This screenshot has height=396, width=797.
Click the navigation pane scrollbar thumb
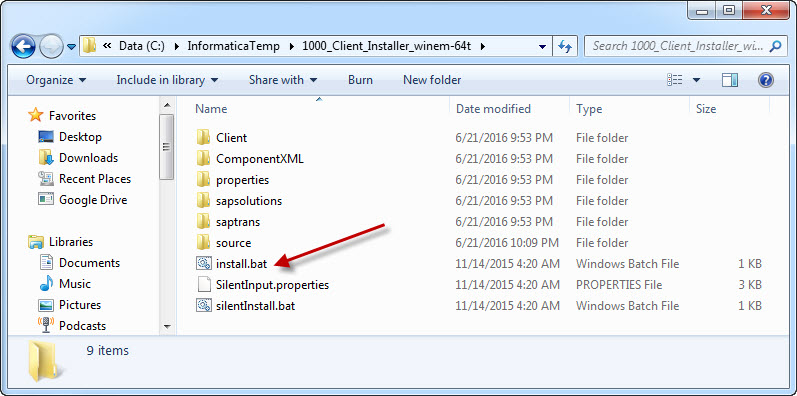coord(167,147)
